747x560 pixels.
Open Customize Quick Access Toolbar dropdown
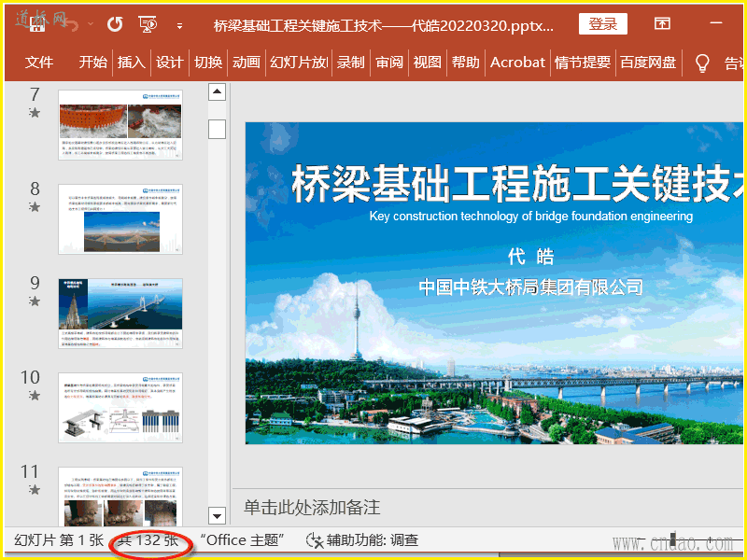pos(179,26)
